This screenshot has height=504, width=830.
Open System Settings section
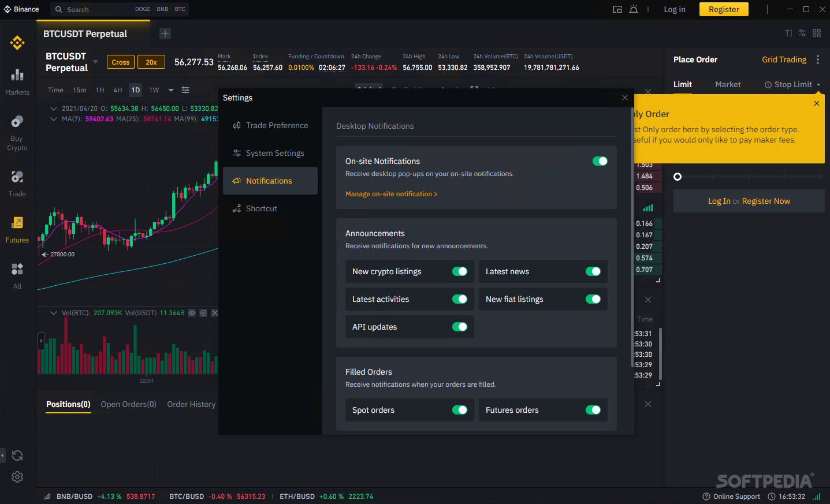tap(270, 153)
